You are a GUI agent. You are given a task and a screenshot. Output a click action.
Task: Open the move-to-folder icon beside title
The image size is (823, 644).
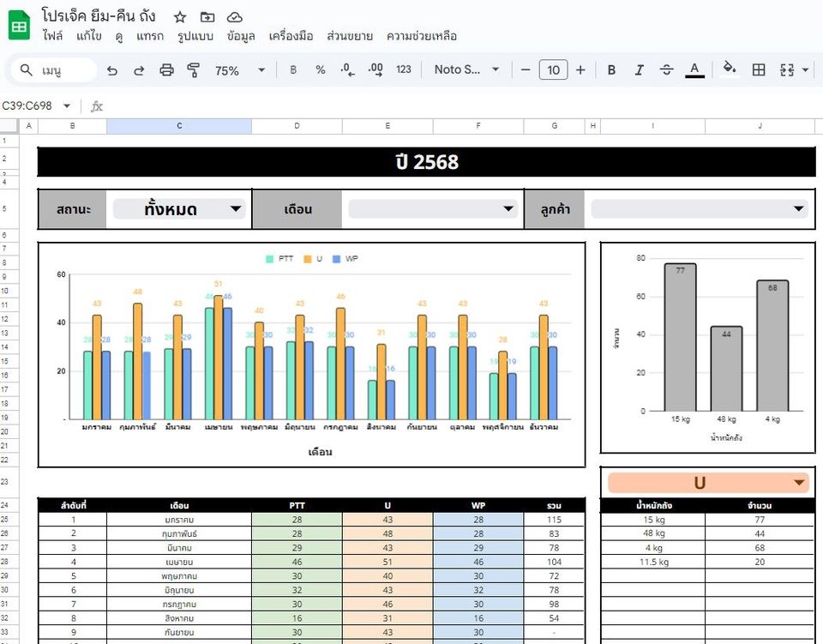pyautogui.click(x=207, y=17)
